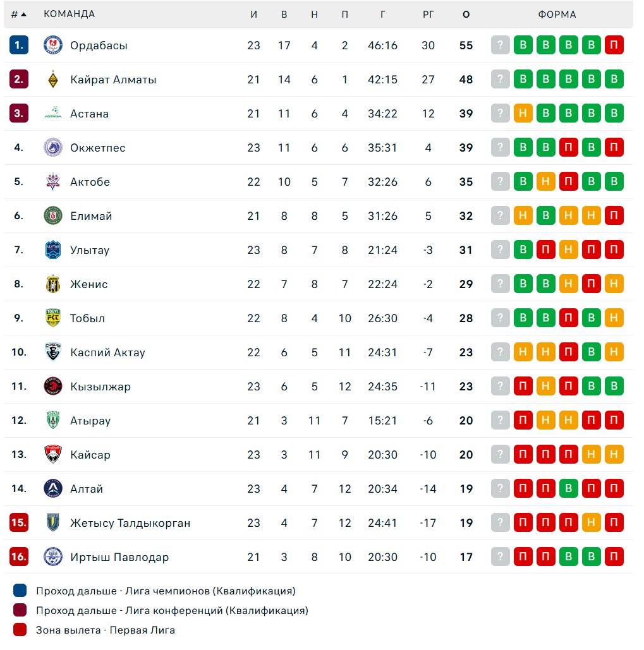Click the Кайрат Алматы team crest
Screen dimensions: 644x650
tap(53, 79)
